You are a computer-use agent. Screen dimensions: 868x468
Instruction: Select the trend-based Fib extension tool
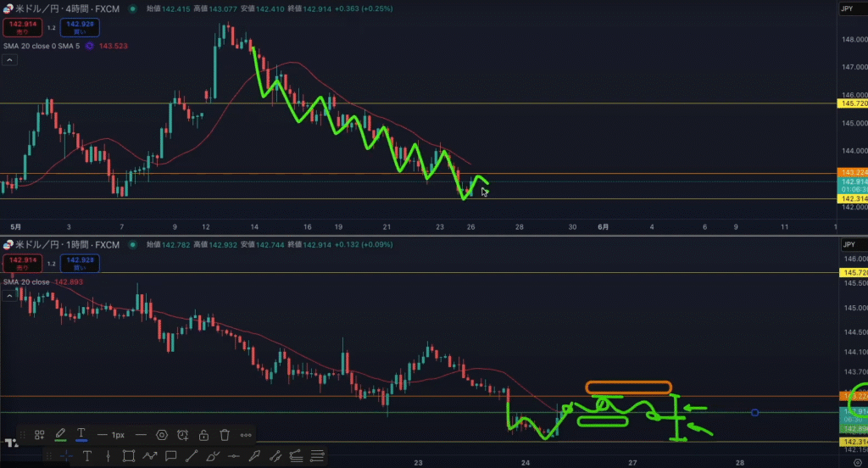coord(296,456)
